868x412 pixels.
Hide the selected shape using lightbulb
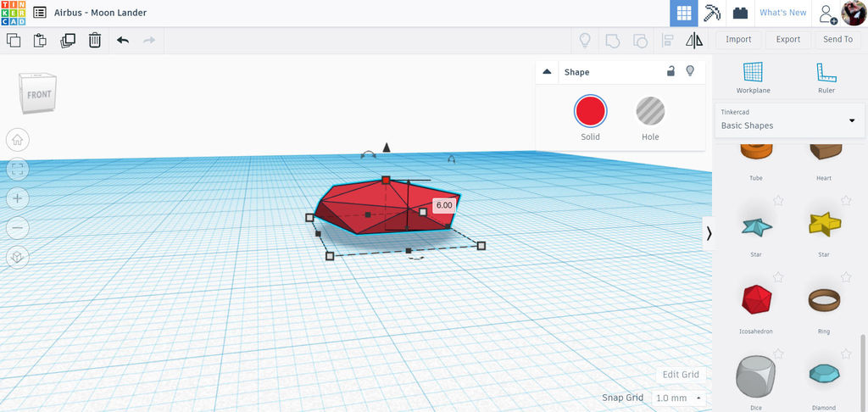pos(690,71)
